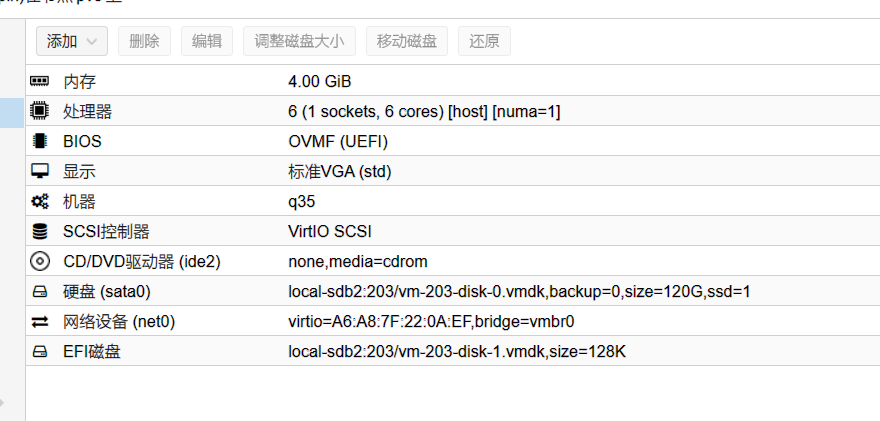Open the 添加 (Add) dropdown menu
This screenshot has height=421, width=880.
coord(72,41)
